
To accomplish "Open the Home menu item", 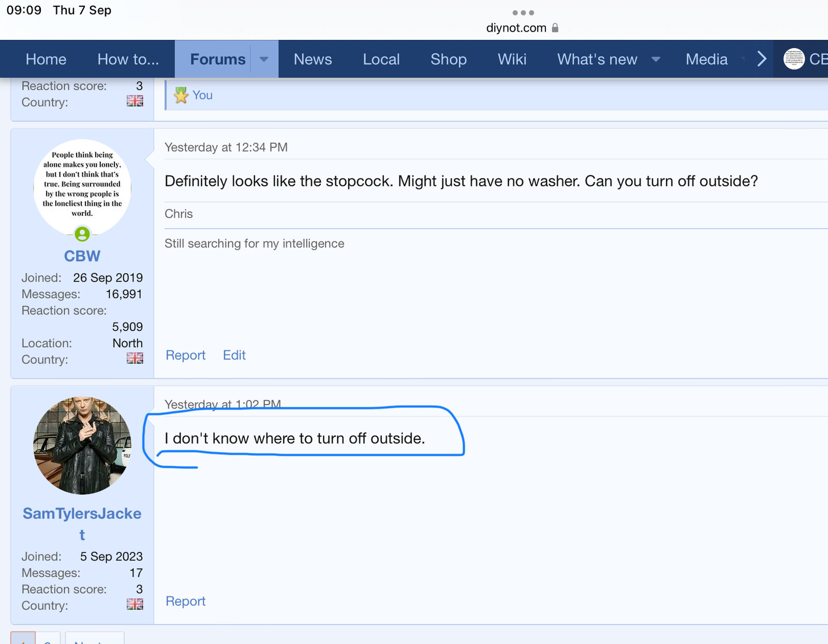I will [x=46, y=59].
